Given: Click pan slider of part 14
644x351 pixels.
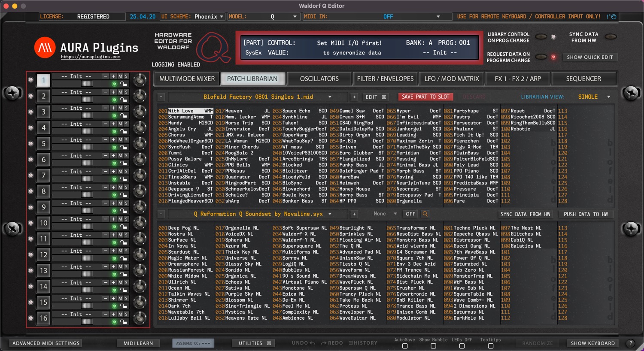Looking at the screenshot, I should (87, 290).
